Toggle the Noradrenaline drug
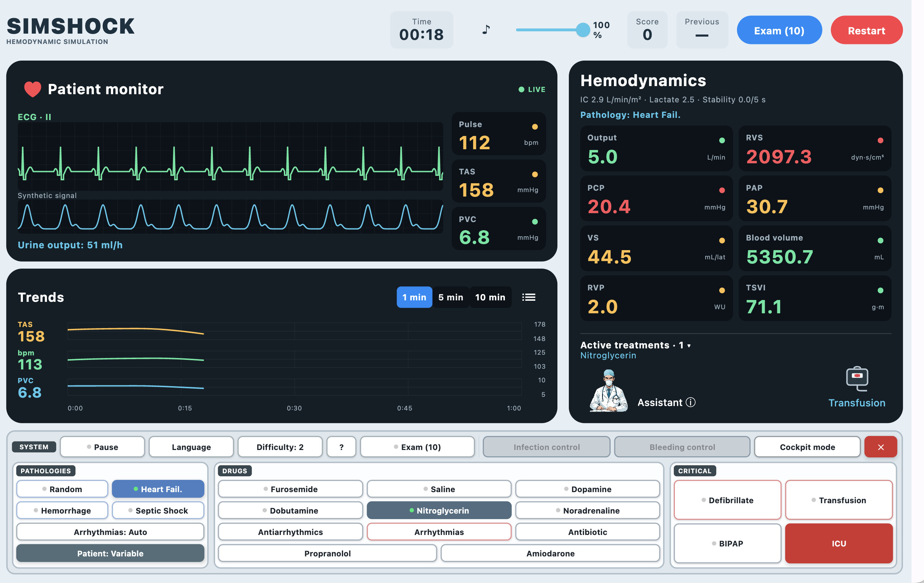This screenshot has width=924, height=583. tap(587, 511)
